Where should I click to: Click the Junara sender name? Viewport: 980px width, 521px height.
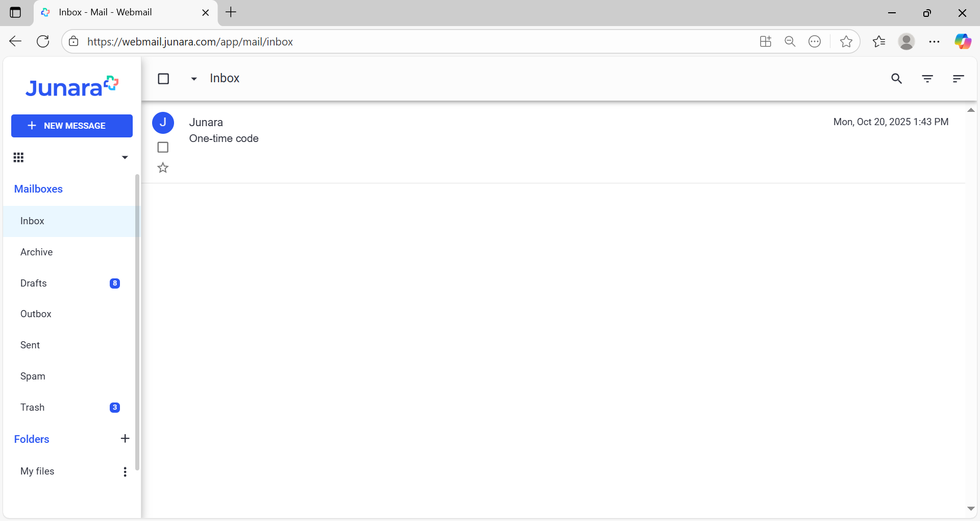(206, 123)
